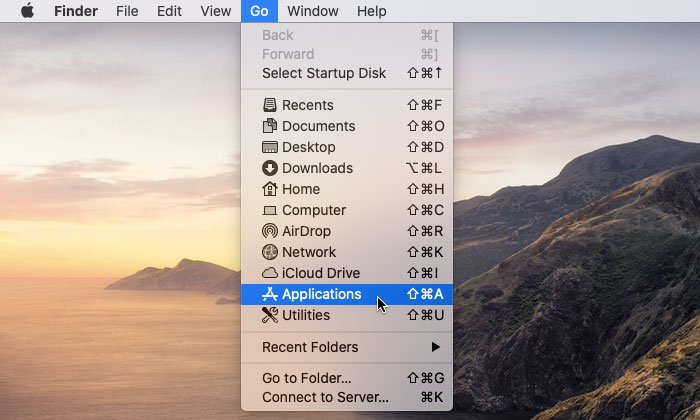Select the Network text label
This screenshot has height=420, width=700.
(x=309, y=252)
